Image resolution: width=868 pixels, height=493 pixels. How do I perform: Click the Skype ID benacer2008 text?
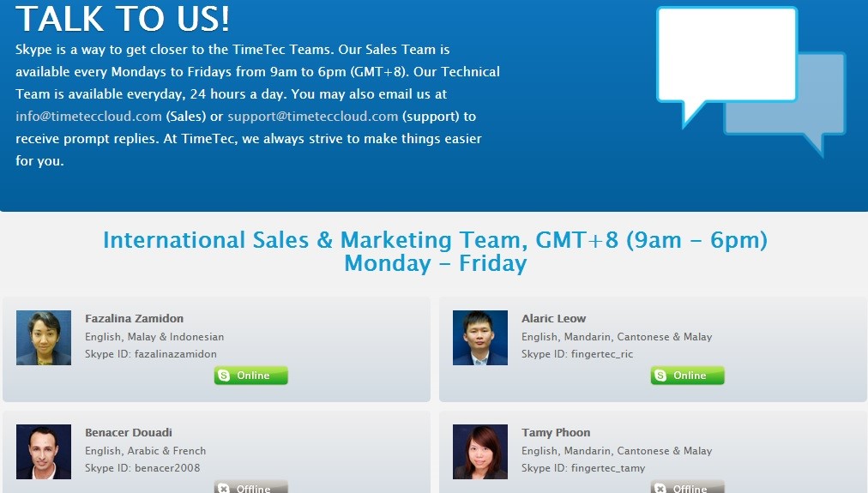[x=142, y=468]
